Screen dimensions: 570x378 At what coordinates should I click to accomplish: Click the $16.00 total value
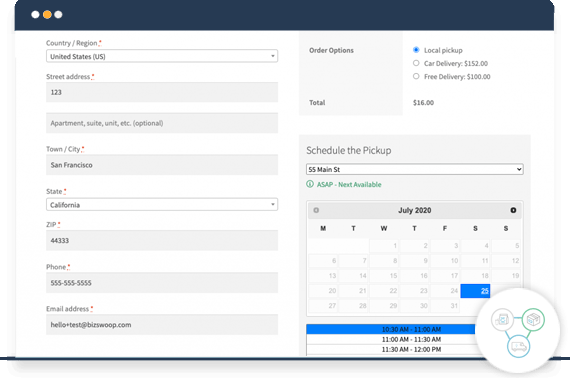[423, 102]
